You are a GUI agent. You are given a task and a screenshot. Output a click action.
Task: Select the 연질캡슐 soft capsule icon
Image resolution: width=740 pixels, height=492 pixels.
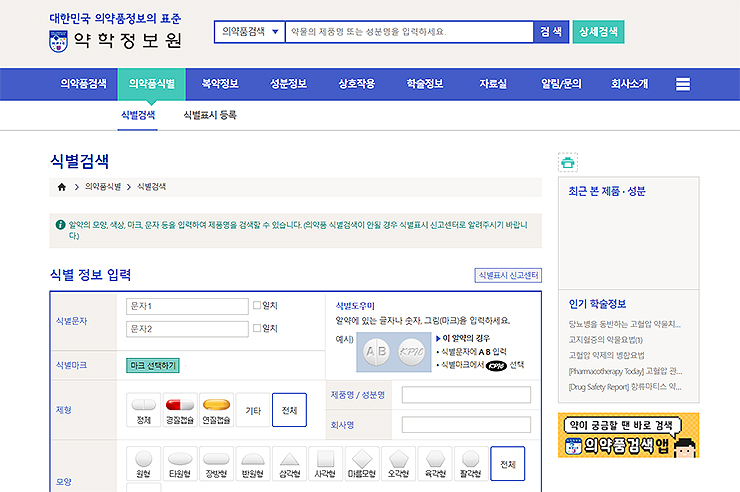[216, 410]
